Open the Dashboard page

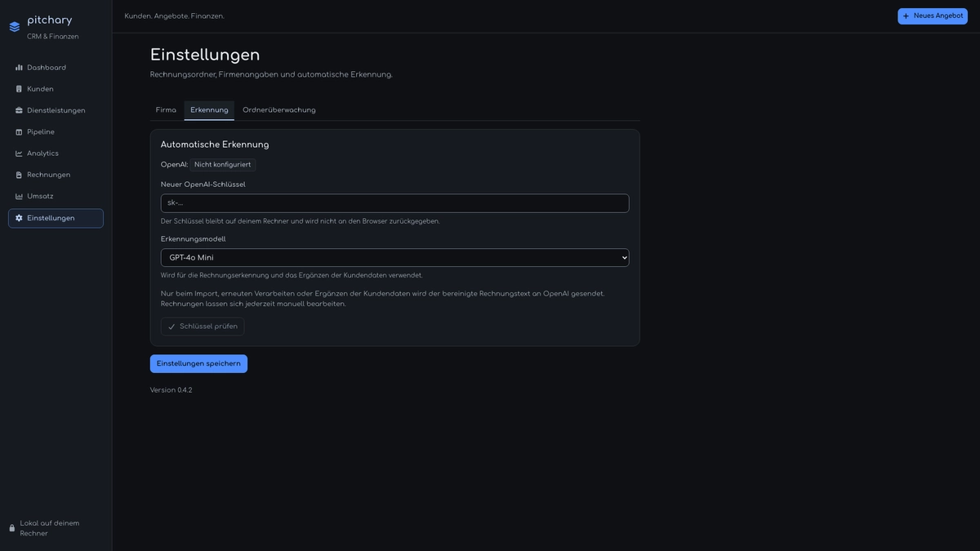click(x=56, y=68)
